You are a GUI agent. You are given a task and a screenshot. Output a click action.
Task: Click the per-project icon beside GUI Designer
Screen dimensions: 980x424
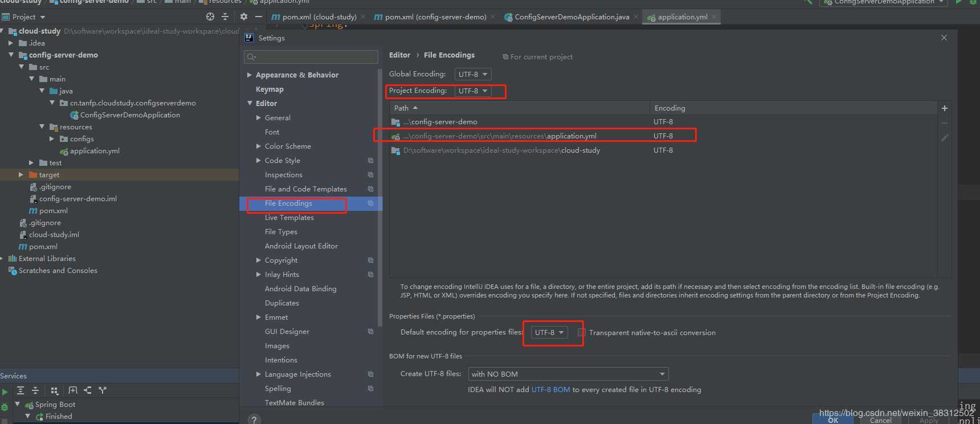tap(370, 332)
